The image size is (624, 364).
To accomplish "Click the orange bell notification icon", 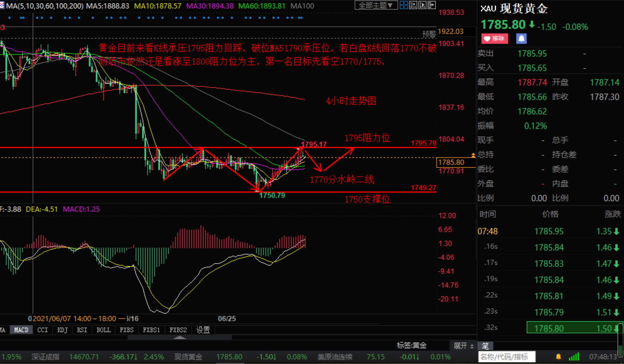I will point(558,357).
